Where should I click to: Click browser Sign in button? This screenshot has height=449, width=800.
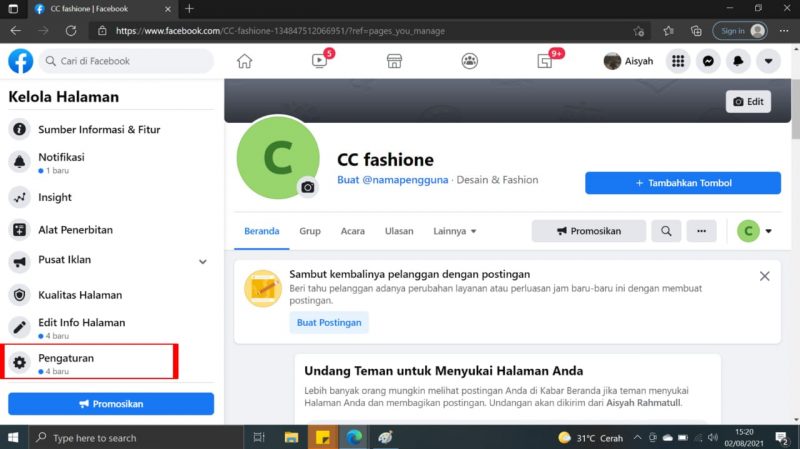click(x=740, y=31)
